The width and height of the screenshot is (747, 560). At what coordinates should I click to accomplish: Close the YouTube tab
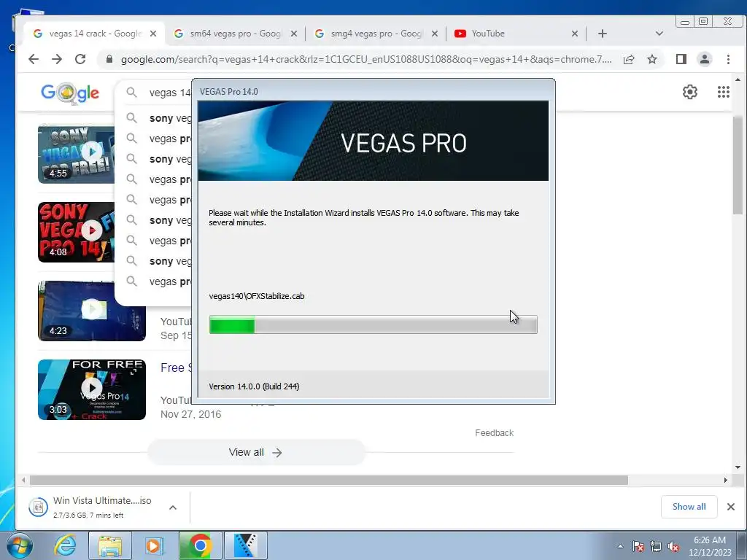pyautogui.click(x=575, y=34)
